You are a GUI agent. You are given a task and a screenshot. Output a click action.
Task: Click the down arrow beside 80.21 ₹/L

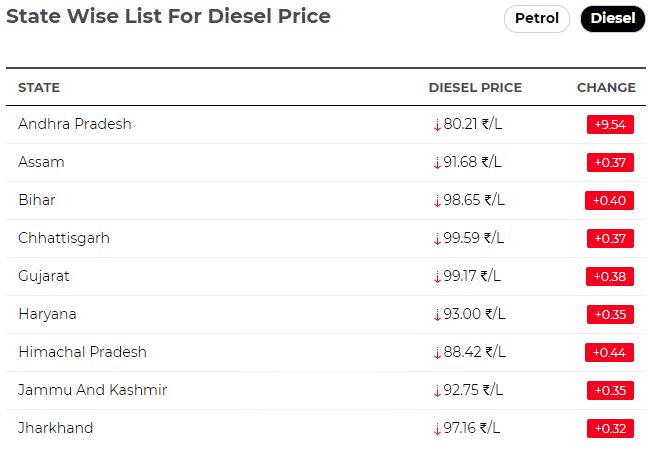(x=437, y=125)
